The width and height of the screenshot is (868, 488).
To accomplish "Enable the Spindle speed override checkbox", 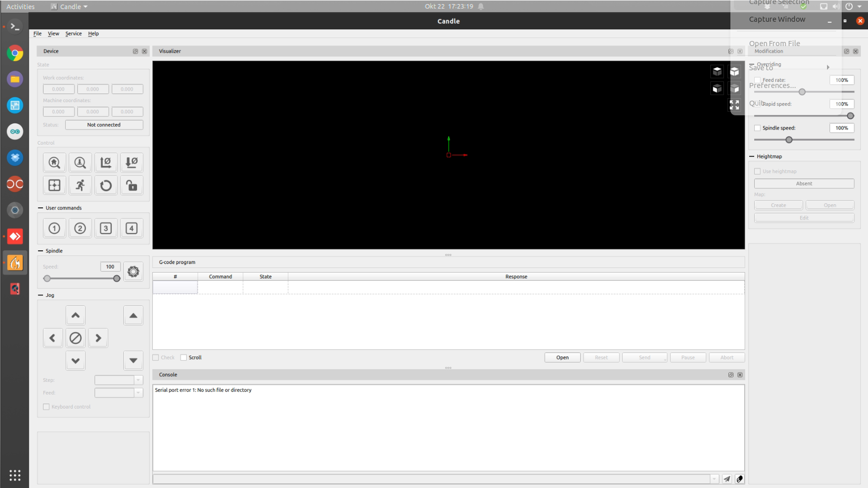I will 757,128.
